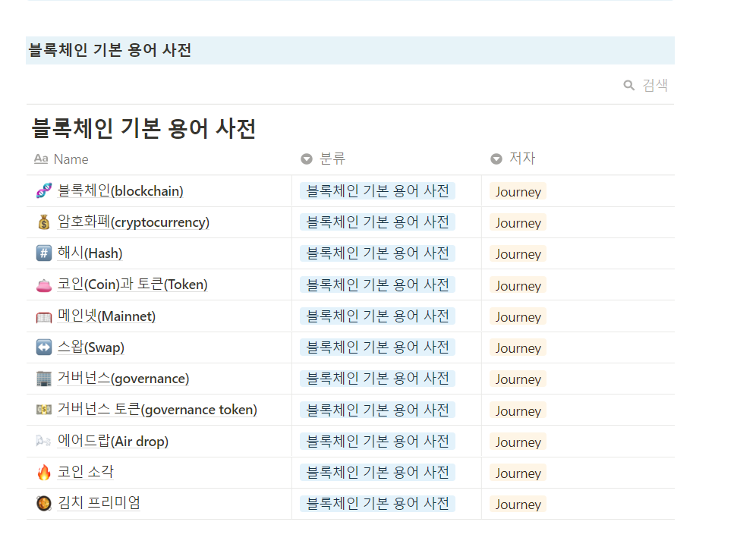This screenshot has width=756, height=547.
Task: Click the 분류 tag in the 코인과 토큰 row
Action: (x=377, y=285)
